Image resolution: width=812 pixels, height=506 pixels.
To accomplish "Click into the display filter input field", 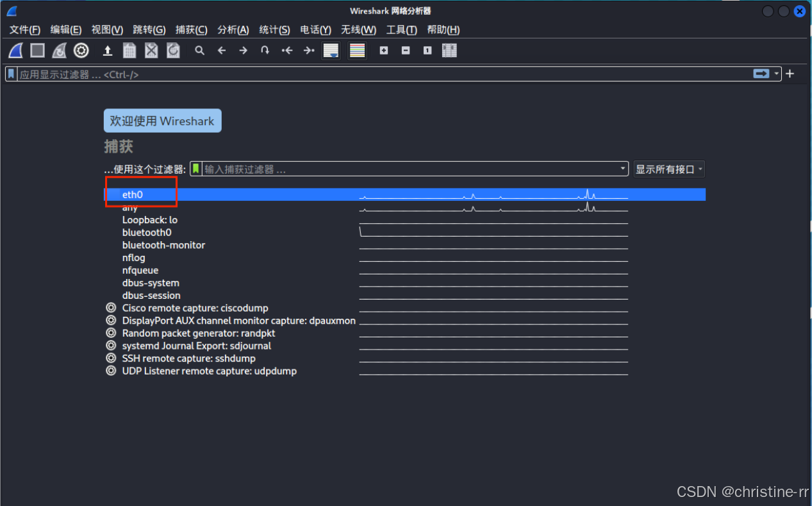I will point(385,74).
